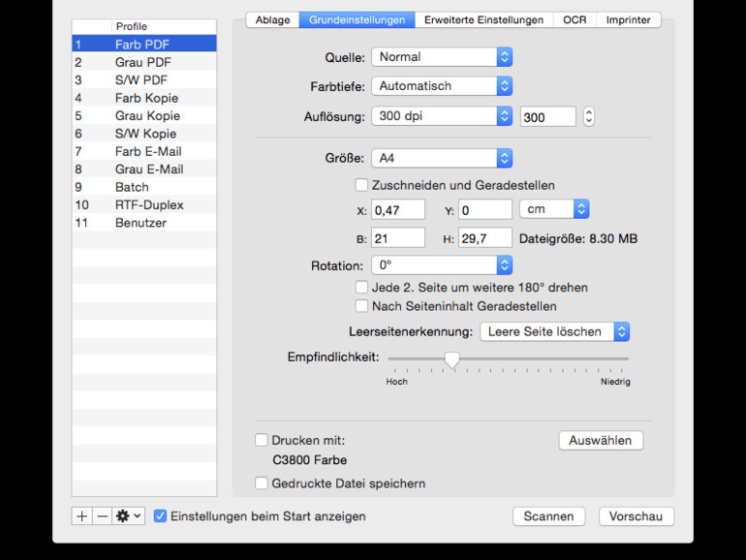Check the Drucken mit option
746x560 pixels.
click(262, 440)
